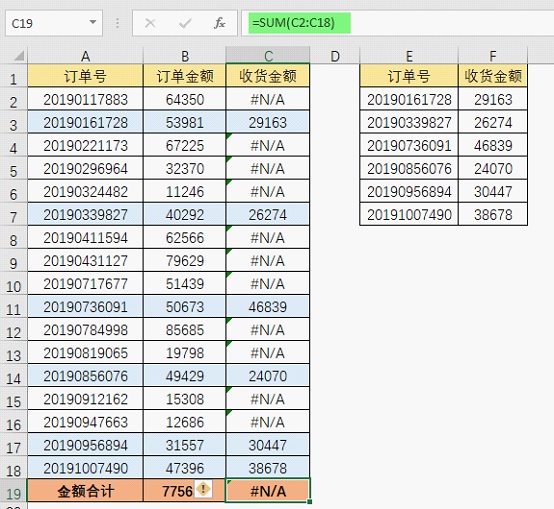Select cell B4 containing 67225
The image size is (554, 509).
[184, 145]
